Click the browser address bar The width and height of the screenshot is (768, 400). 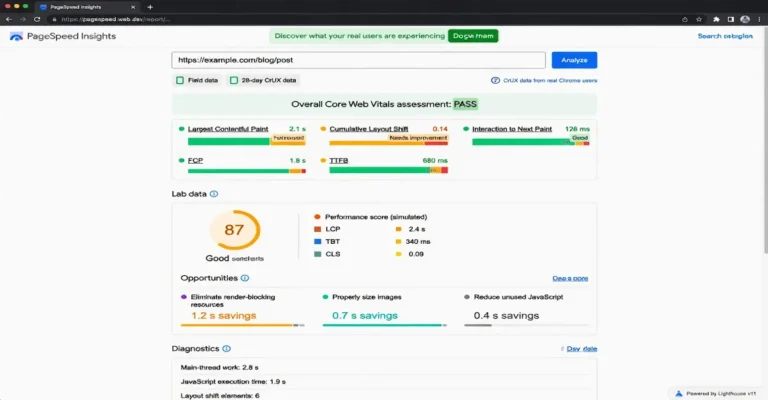coord(362,19)
